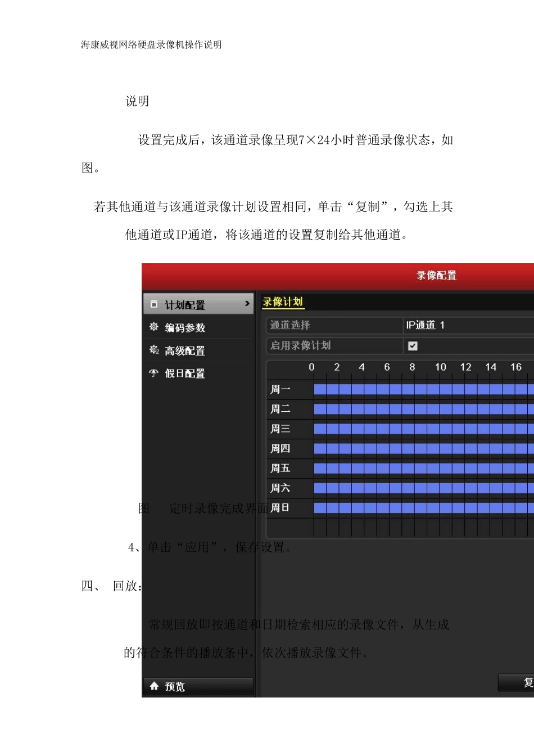The height and width of the screenshot is (756, 534).
Task: Select the 周日 schedule row label
Action: [x=280, y=507]
